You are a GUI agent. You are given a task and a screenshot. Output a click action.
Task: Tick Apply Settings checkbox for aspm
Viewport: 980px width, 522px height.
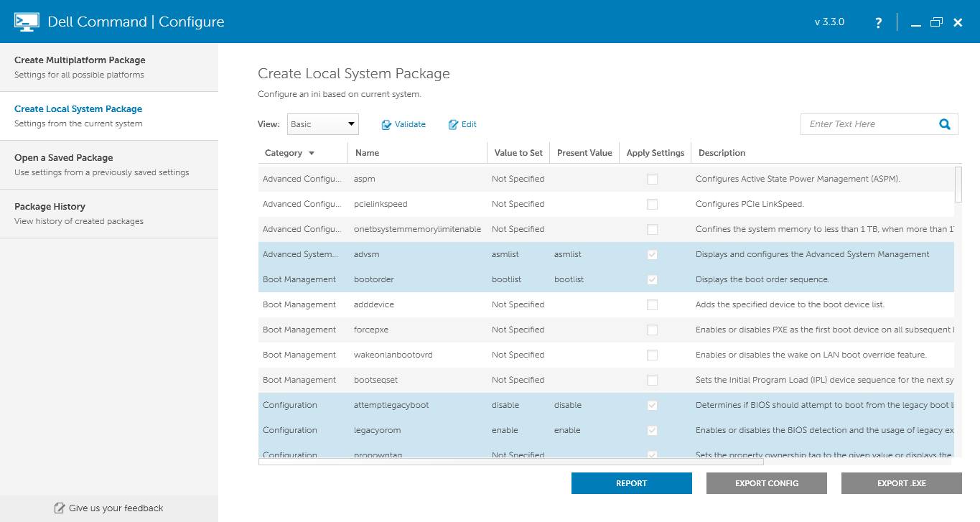[x=652, y=180]
